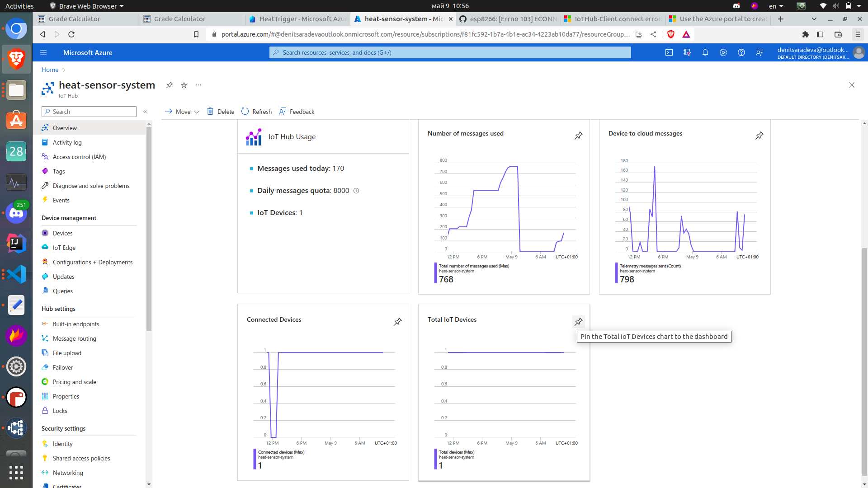Open the Brave main menu
This screenshot has width=868, height=488.
(x=858, y=34)
